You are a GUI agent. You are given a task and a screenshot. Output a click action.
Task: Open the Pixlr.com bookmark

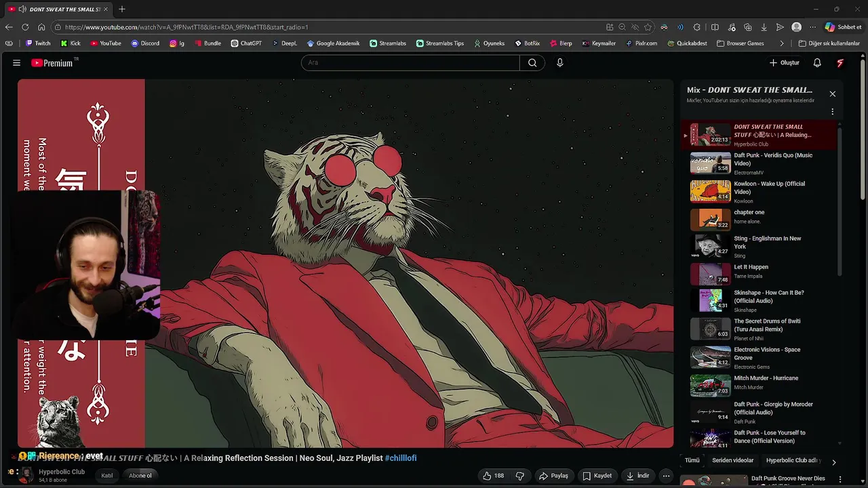tap(641, 43)
